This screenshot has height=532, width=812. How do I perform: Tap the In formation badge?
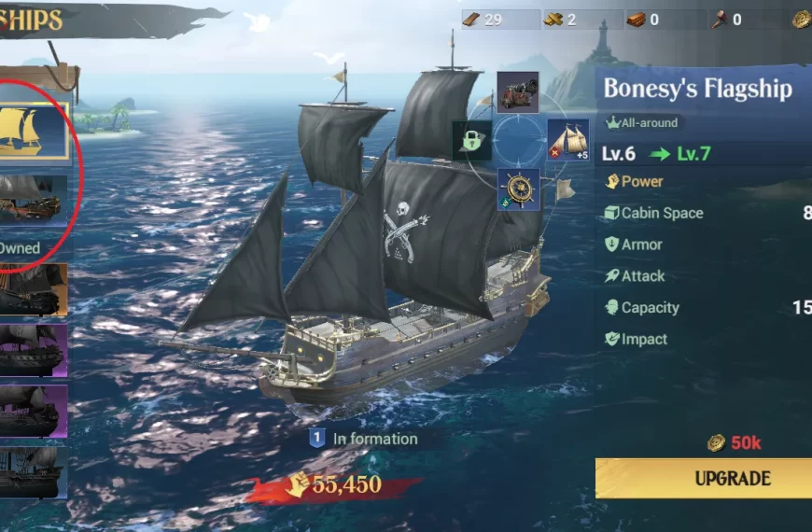[364, 439]
